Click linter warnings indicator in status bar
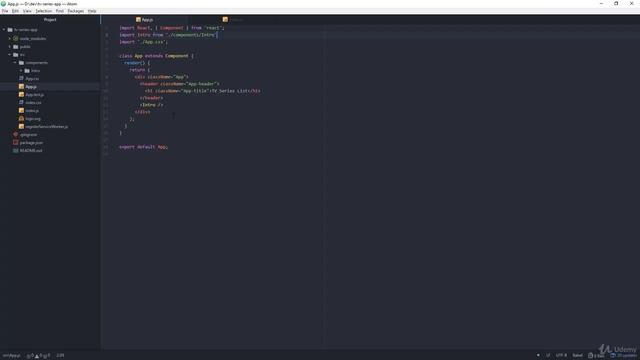The width and height of the screenshot is (640, 360). (x=38, y=356)
